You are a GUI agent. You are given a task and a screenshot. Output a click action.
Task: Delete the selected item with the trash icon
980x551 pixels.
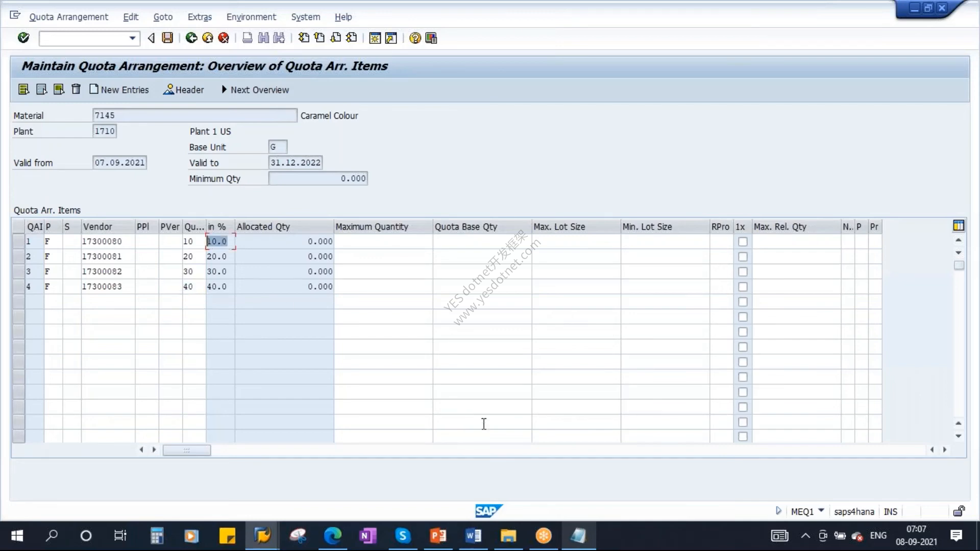point(76,89)
